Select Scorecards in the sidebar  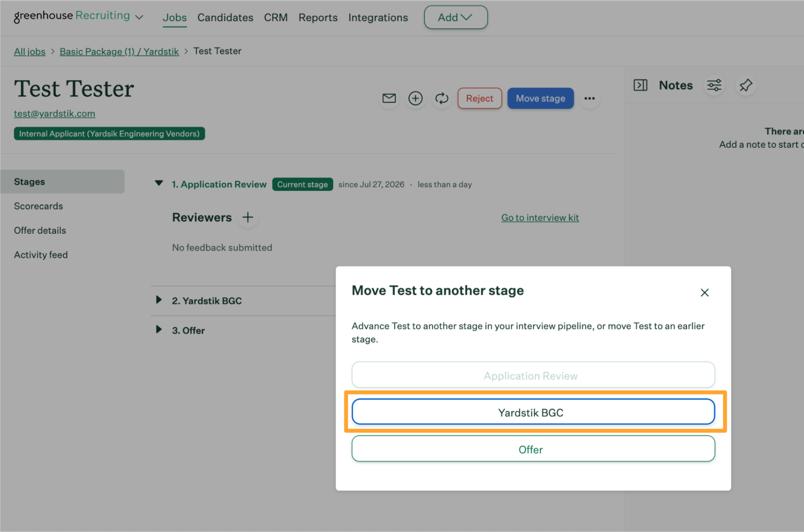coord(38,206)
